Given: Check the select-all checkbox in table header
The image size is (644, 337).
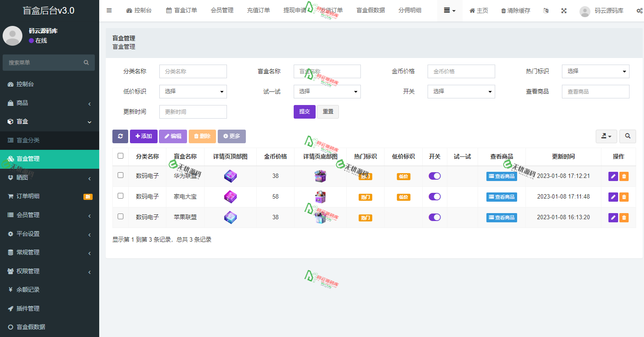Looking at the screenshot, I should [120, 156].
